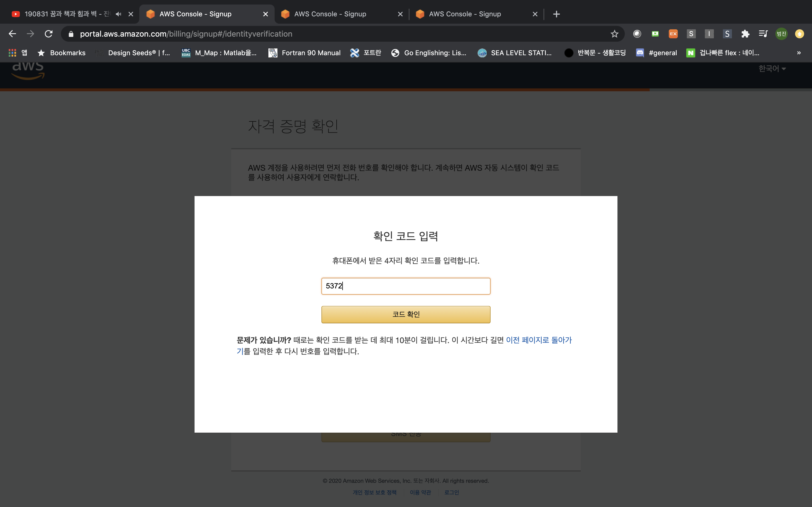Bookmark this page with the star icon

click(x=614, y=34)
